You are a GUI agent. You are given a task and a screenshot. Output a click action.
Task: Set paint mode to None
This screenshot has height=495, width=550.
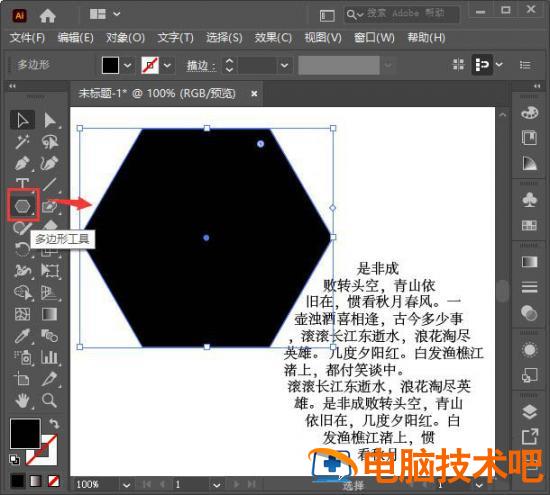[x=53, y=481]
